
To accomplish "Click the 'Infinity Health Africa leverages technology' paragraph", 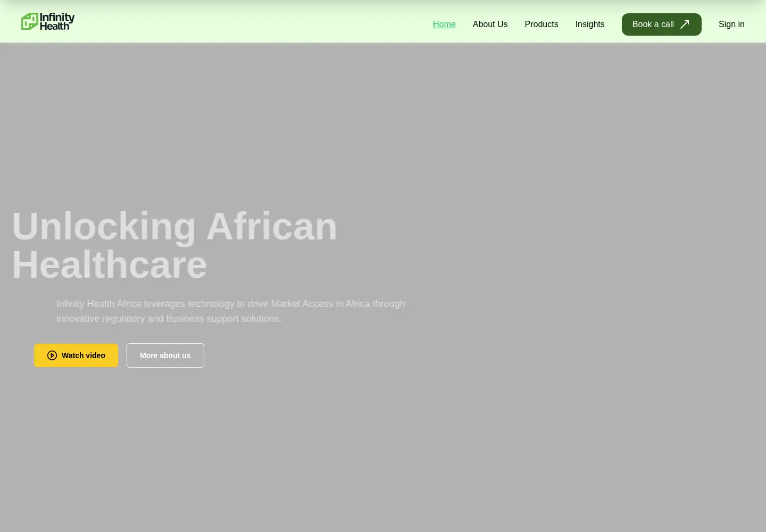I will pos(231,311).
